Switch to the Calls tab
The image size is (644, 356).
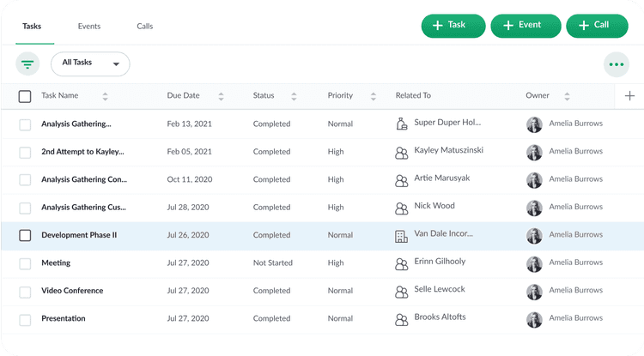coord(144,27)
